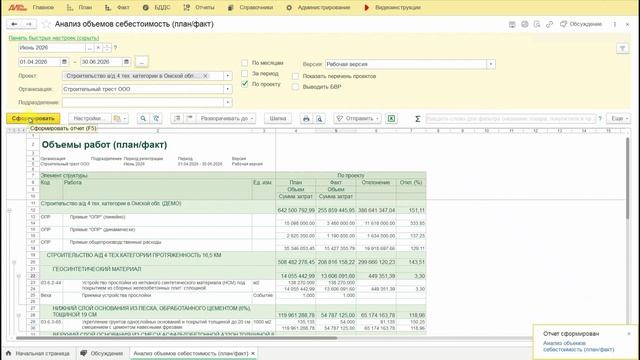Open the Анализ объемов link in the notification
Screen dimensions: 640x360
click(578, 347)
